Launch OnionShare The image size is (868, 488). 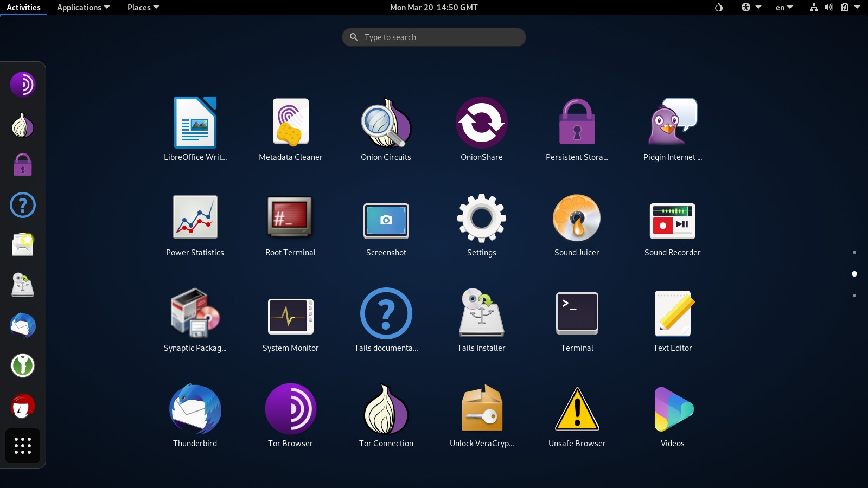click(x=482, y=129)
